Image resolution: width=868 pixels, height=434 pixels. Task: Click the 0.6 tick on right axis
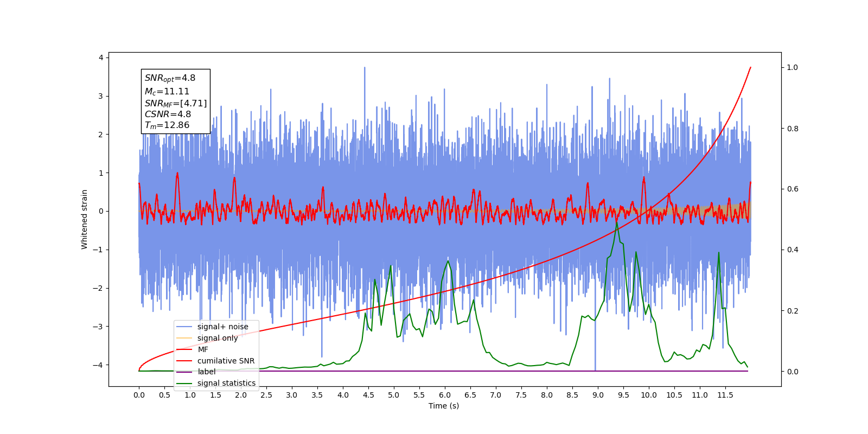(793, 189)
